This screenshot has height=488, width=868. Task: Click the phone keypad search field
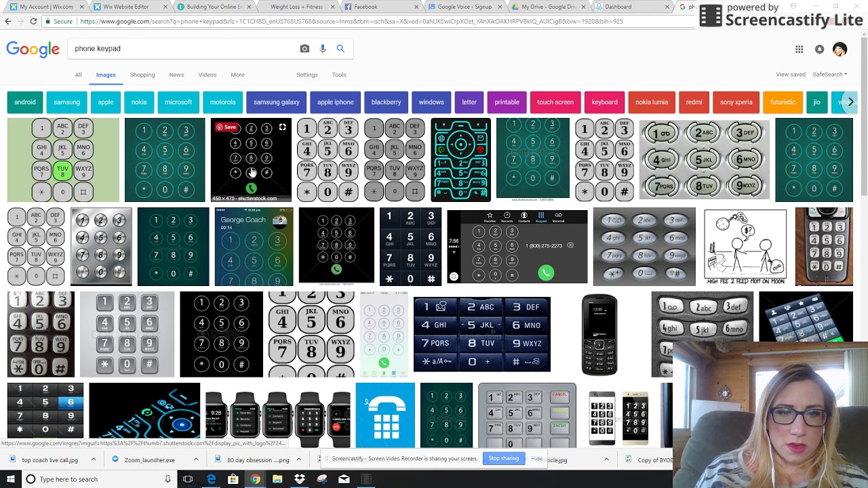183,49
